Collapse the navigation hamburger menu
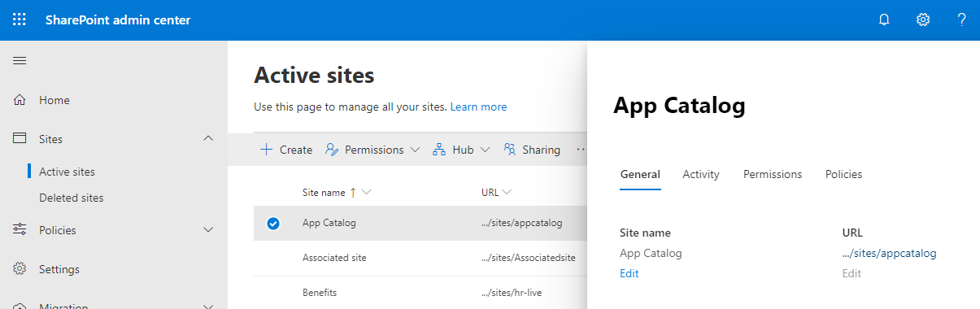The image size is (980, 309). point(20,61)
